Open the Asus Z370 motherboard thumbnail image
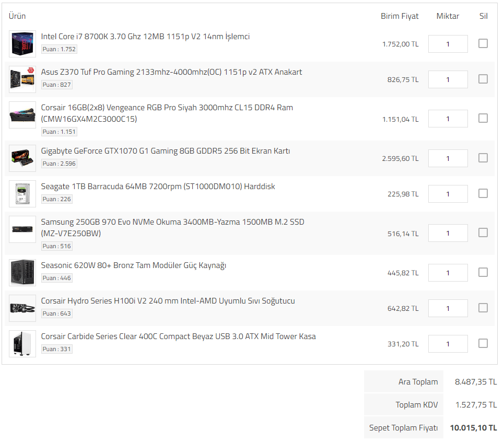This screenshot has width=504, height=442. (22, 79)
